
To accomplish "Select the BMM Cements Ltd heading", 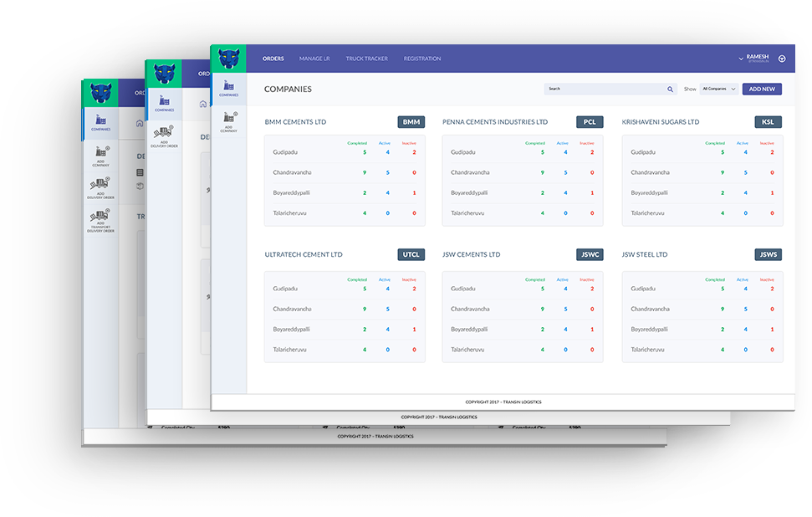I will 295,122.
